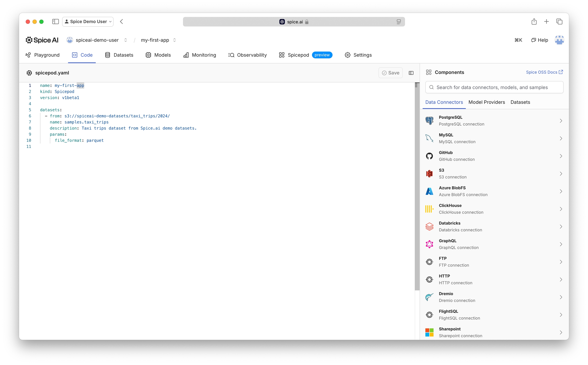This screenshot has width=588, height=365.
Task: Click the GitHub connector icon
Action: pyautogui.click(x=429, y=156)
